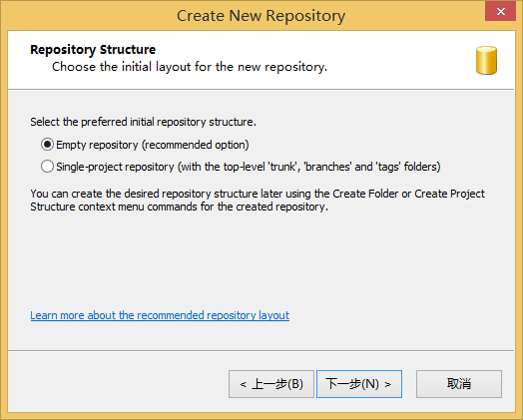Proceed with the 下一步(N) button
The image size is (523, 420).
point(359,384)
